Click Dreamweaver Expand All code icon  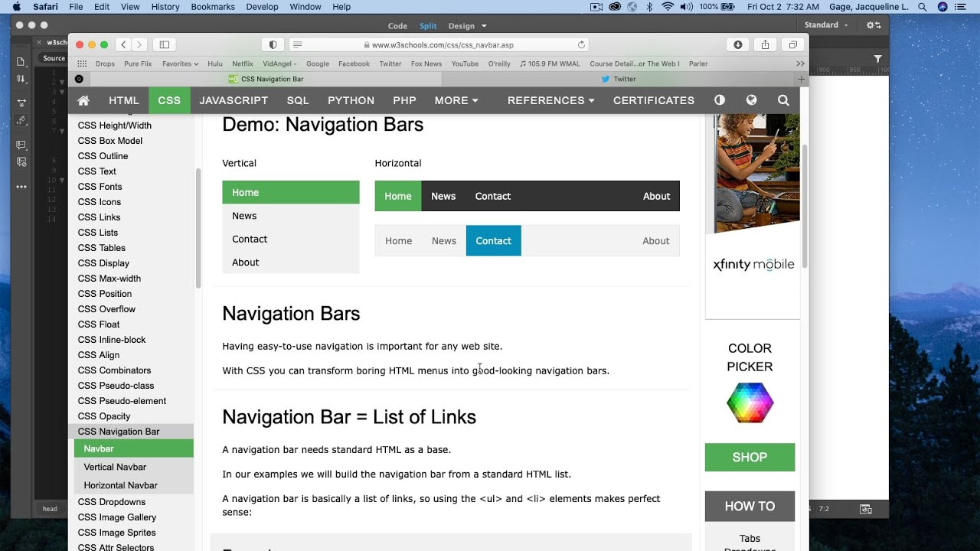coord(21,103)
